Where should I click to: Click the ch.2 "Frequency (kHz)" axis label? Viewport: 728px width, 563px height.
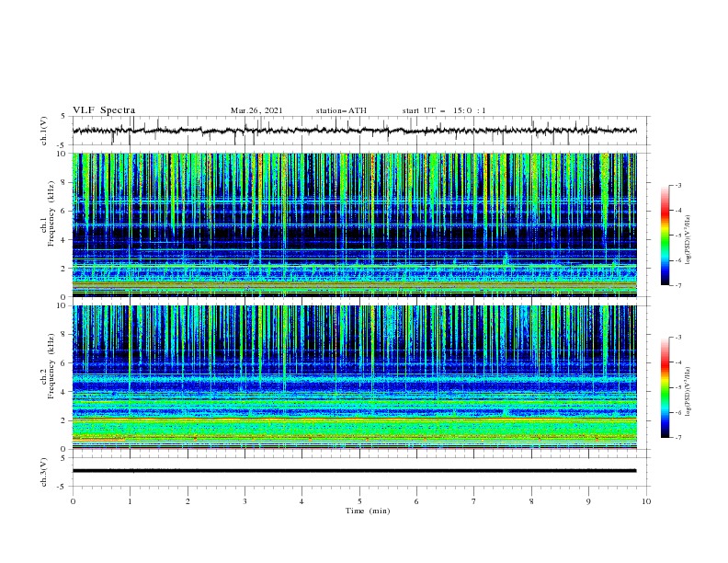pos(51,366)
